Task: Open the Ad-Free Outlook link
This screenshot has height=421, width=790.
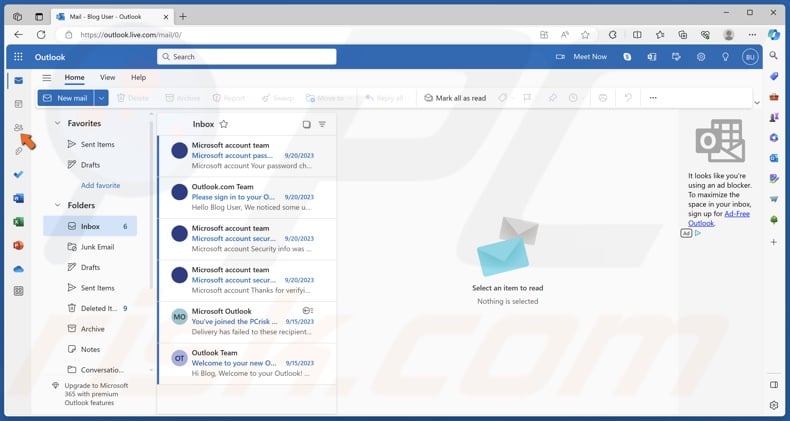Action: tap(719, 219)
